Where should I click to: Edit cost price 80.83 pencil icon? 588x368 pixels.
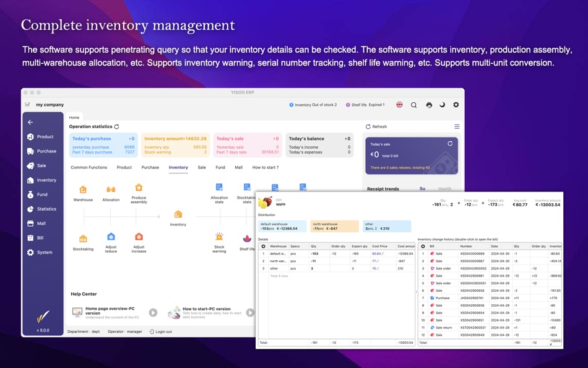[x=383, y=254]
